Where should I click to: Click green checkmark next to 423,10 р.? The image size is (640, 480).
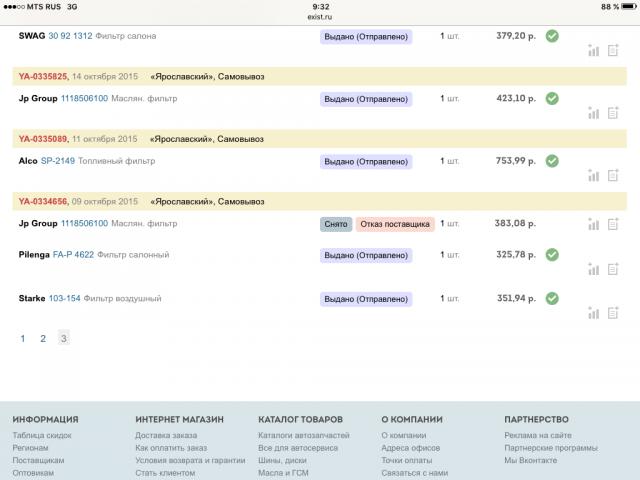tap(552, 98)
